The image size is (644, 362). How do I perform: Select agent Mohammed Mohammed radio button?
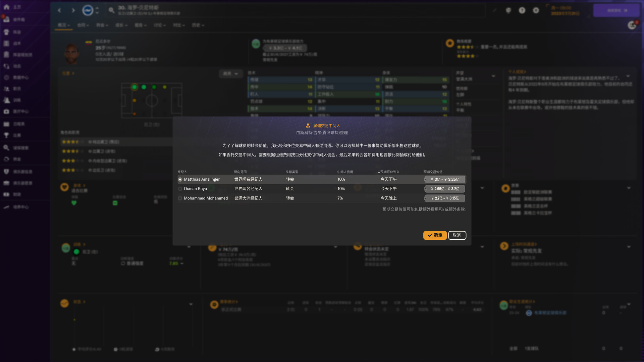(180, 198)
